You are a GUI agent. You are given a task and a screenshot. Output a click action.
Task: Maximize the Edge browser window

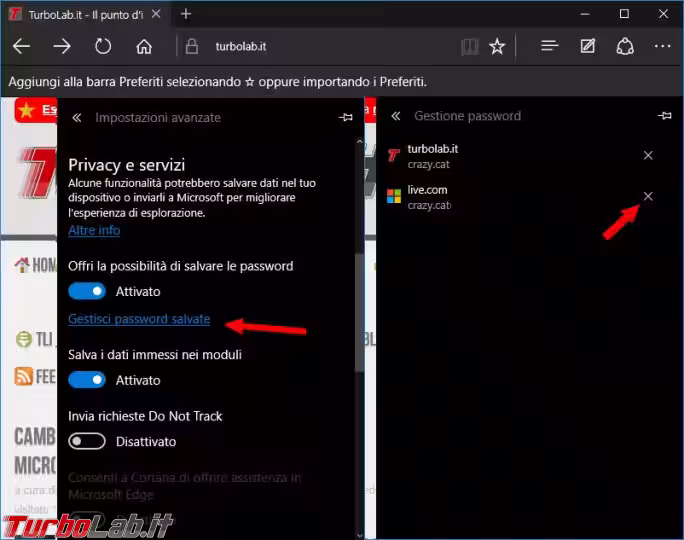pyautogui.click(x=624, y=14)
